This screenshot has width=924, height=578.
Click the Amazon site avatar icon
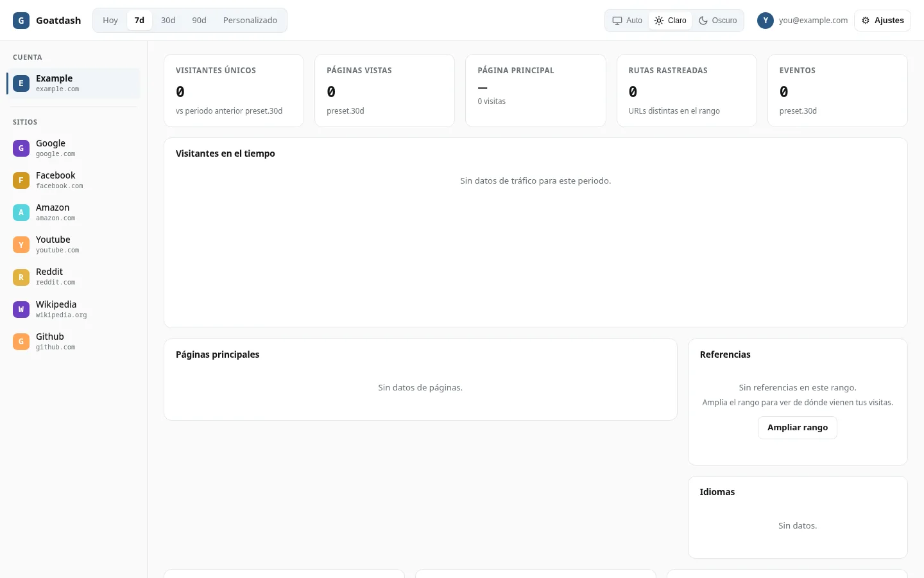pos(21,213)
